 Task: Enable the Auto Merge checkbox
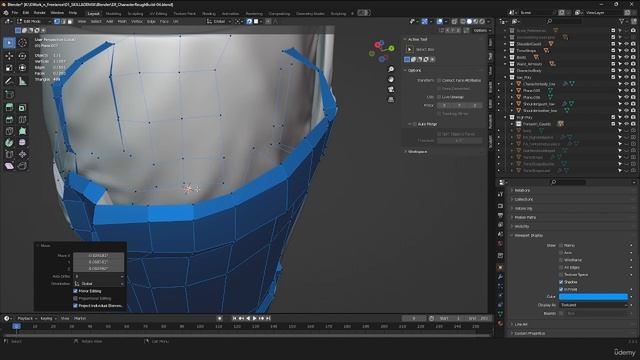pyautogui.click(x=414, y=124)
